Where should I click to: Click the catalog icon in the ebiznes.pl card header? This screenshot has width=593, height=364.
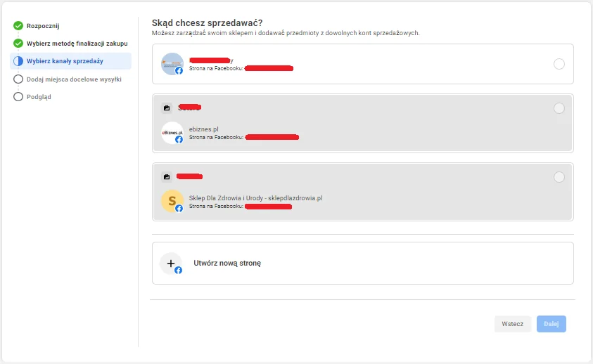[167, 108]
